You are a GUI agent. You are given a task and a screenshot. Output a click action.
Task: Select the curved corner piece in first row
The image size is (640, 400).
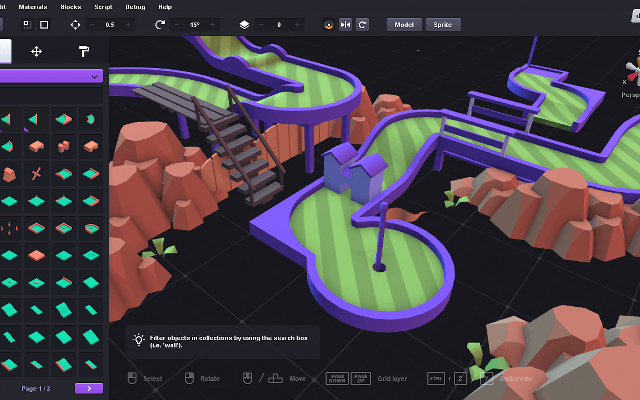pyautogui.click(x=91, y=119)
